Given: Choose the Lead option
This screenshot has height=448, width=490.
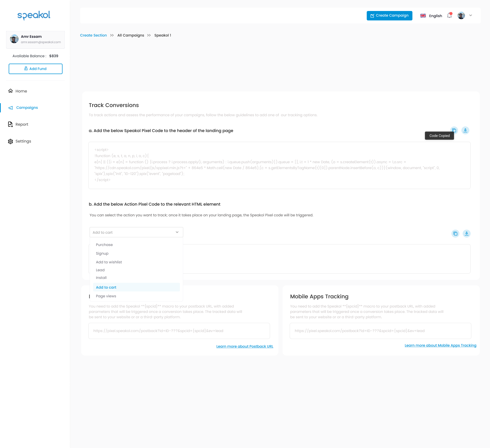Looking at the screenshot, I should pyautogui.click(x=100, y=270).
